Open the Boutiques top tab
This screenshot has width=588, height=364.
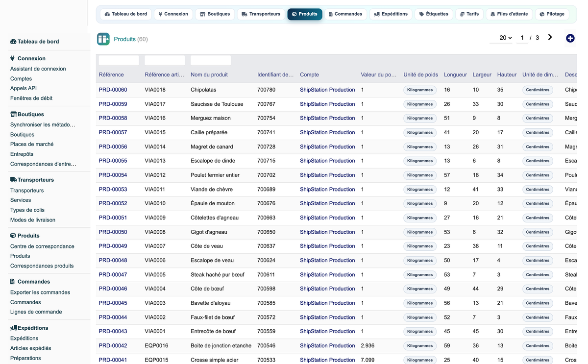215,14
